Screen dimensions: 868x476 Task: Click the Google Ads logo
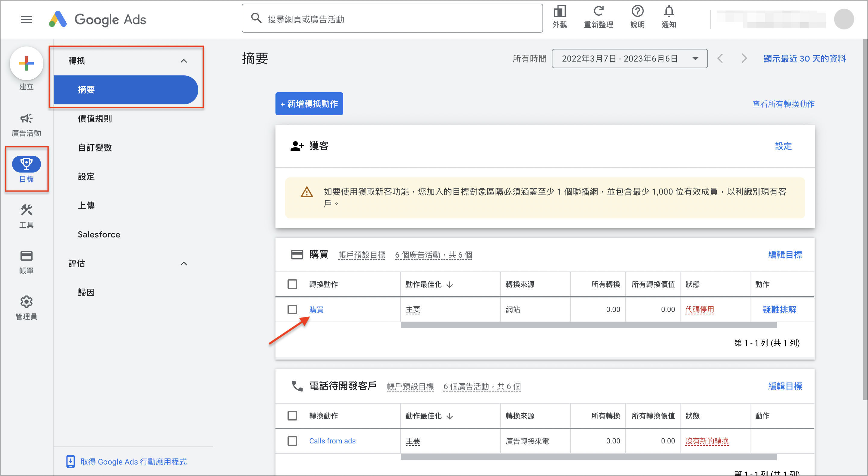click(x=98, y=19)
